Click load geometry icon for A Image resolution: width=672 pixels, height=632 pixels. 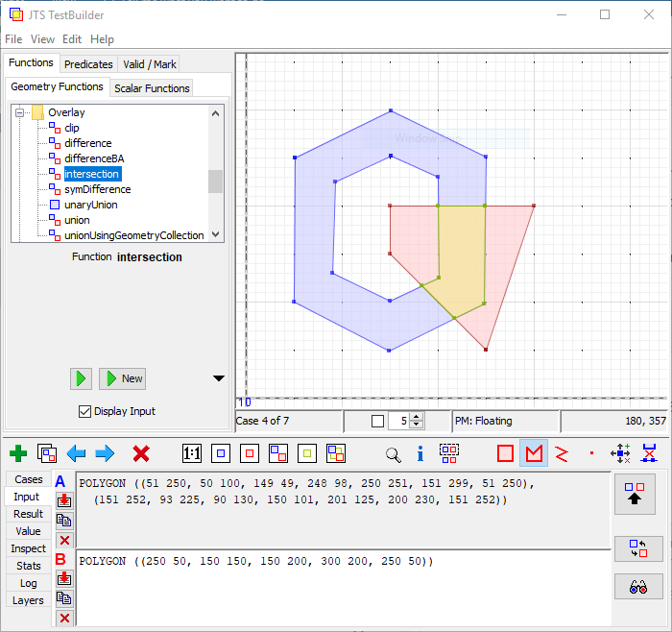[x=64, y=500]
